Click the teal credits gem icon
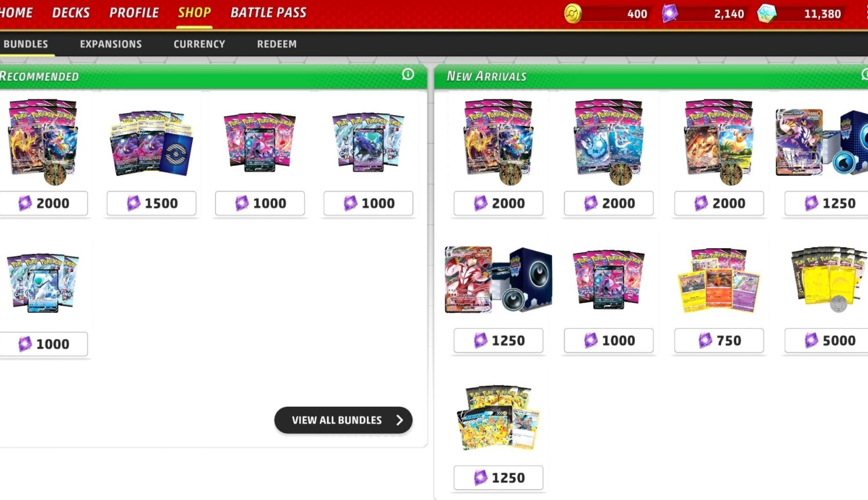The height and width of the screenshot is (500, 868). pos(766,13)
